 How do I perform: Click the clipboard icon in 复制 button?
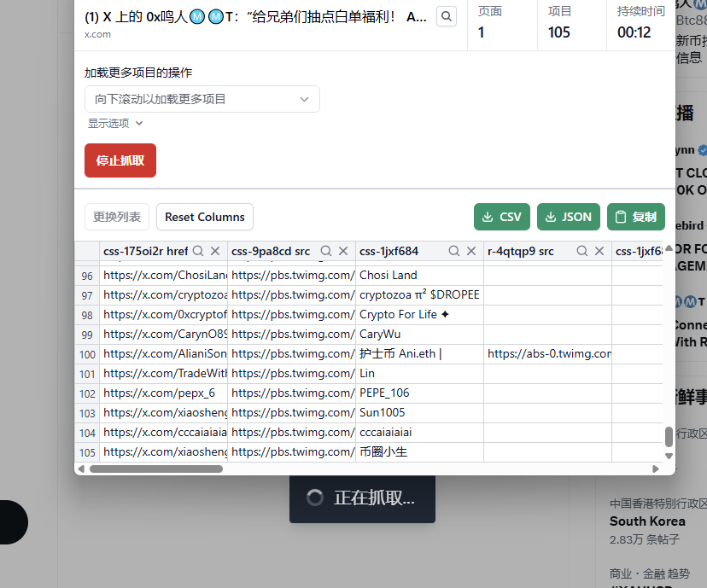621,217
